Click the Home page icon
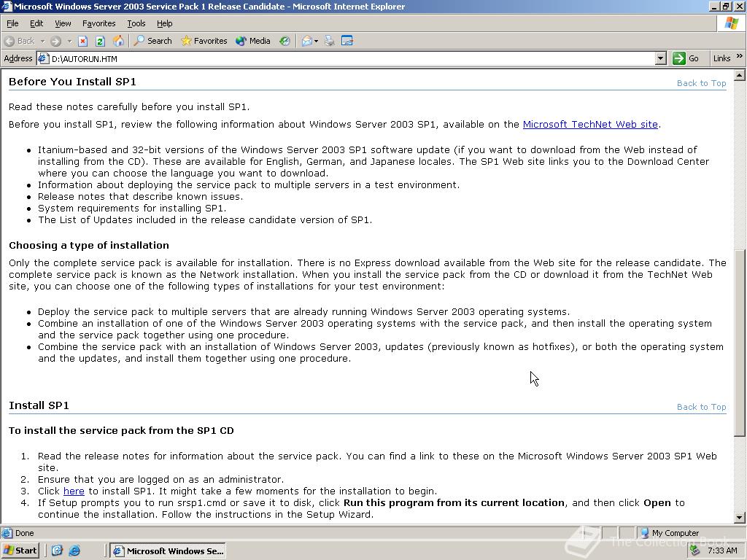Image resolution: width=747 pixels, height=560 pixels. click(x=118, y=41)
